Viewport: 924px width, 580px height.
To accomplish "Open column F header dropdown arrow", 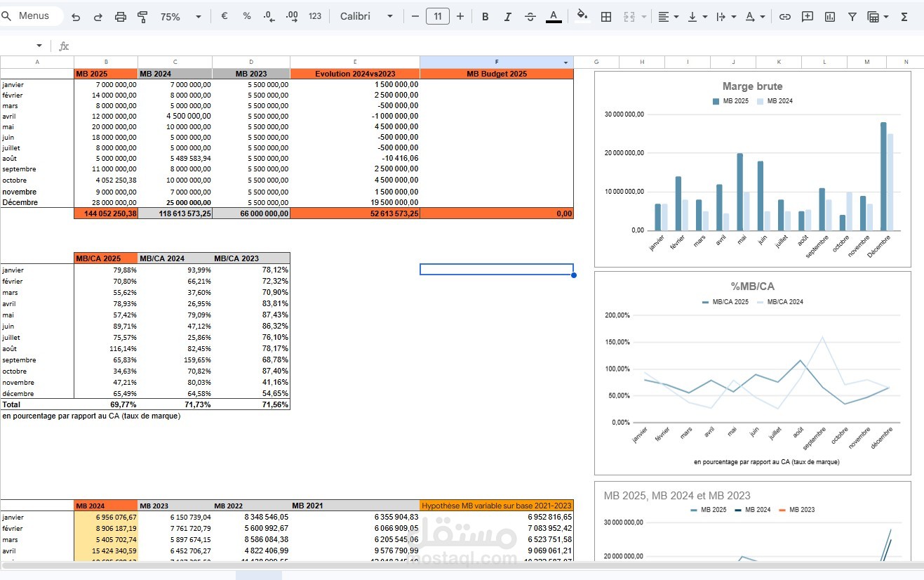I will [x=565, y=62].
